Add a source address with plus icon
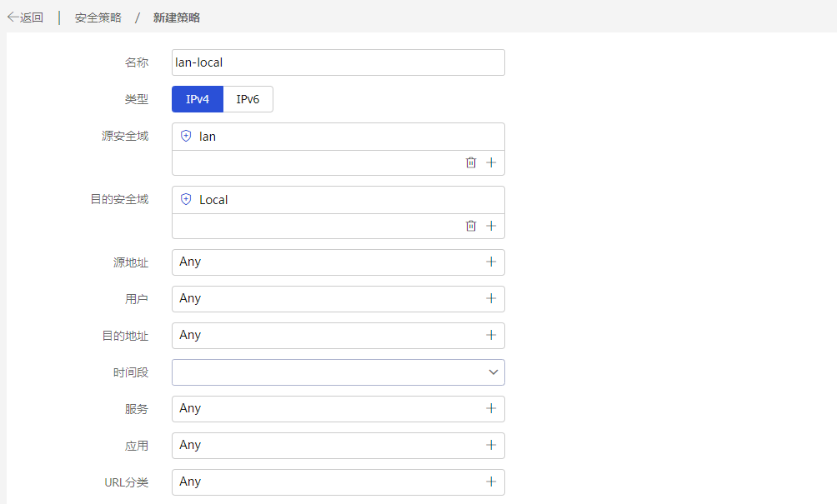The width and height of the screenshot is (837, 504). click(x=491, y=262)
